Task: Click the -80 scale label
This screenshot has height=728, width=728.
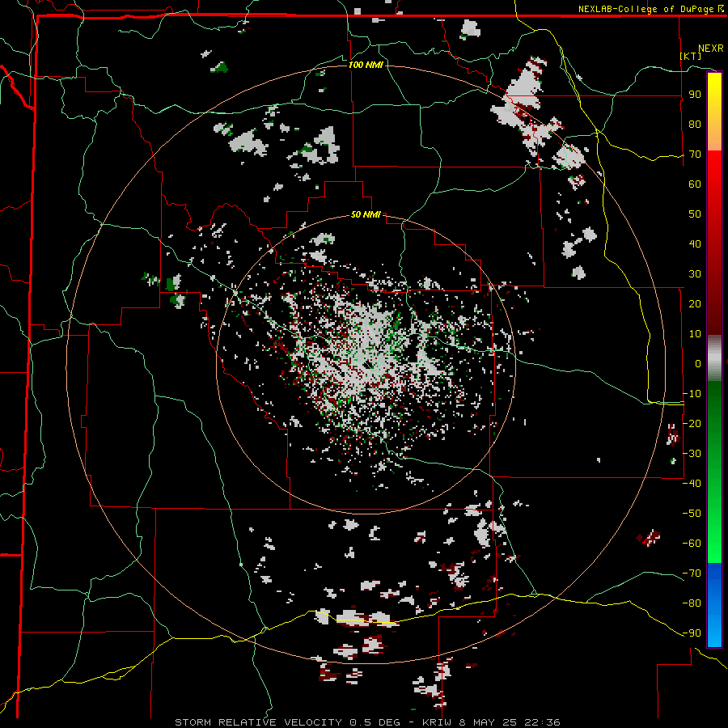Action: coord(692,603)
